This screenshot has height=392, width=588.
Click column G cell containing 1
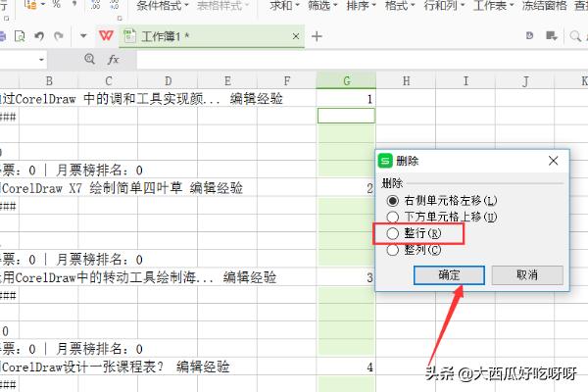point(346,98)
